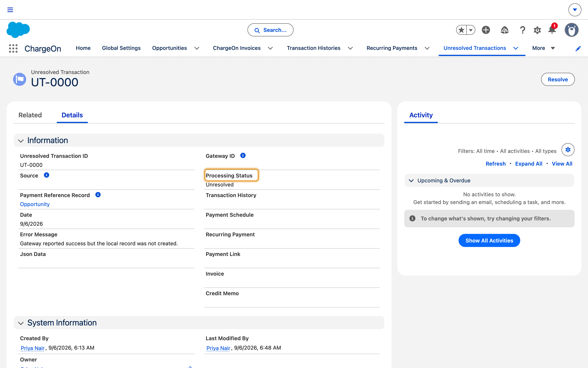Open activity timeline filter settings gear

568,150
